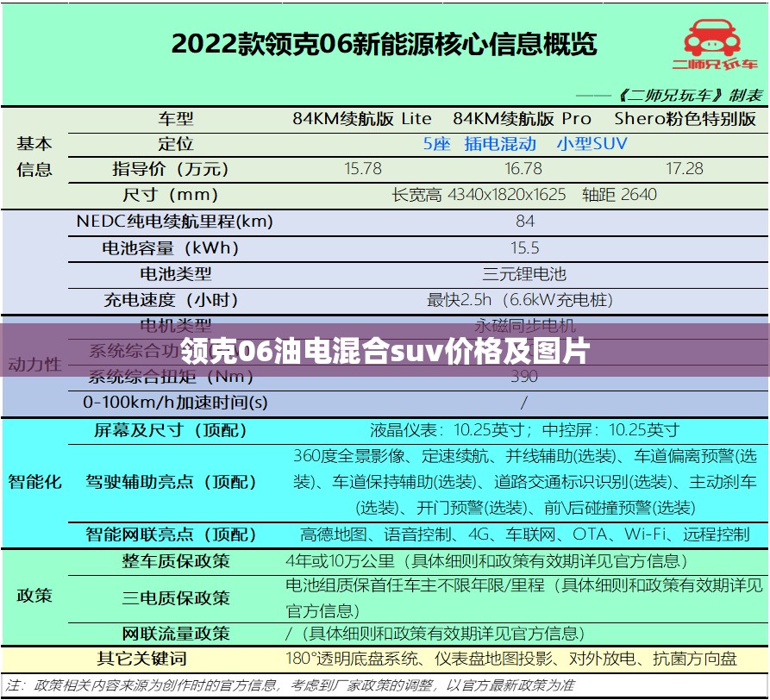Click the 智能化 section label
This screenshot has height=700, width=770.
click(34, 482)
